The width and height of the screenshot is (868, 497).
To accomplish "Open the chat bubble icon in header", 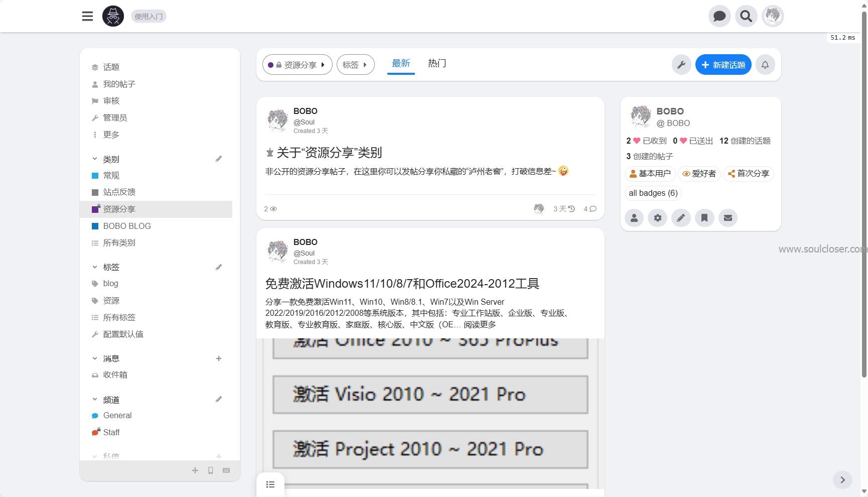I will coord(719,16).
